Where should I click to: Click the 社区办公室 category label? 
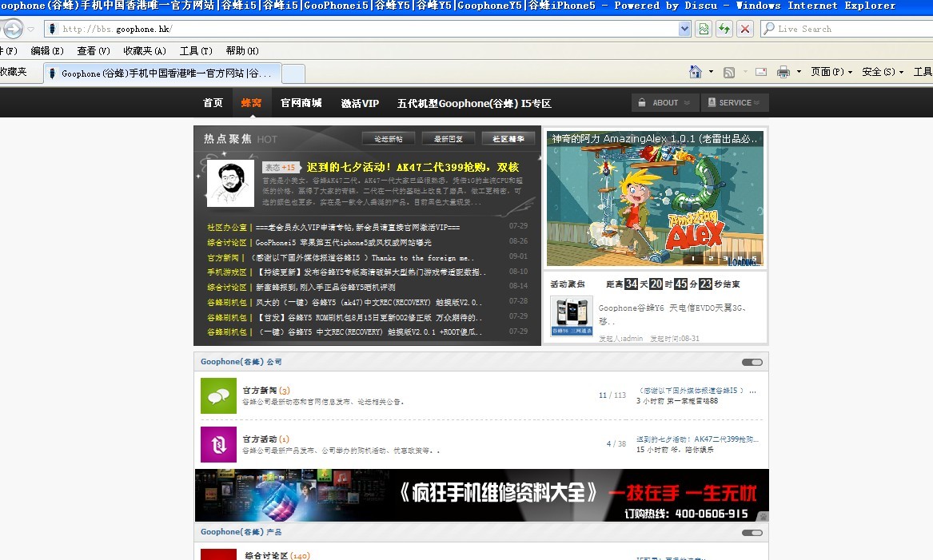pos(227,227)
